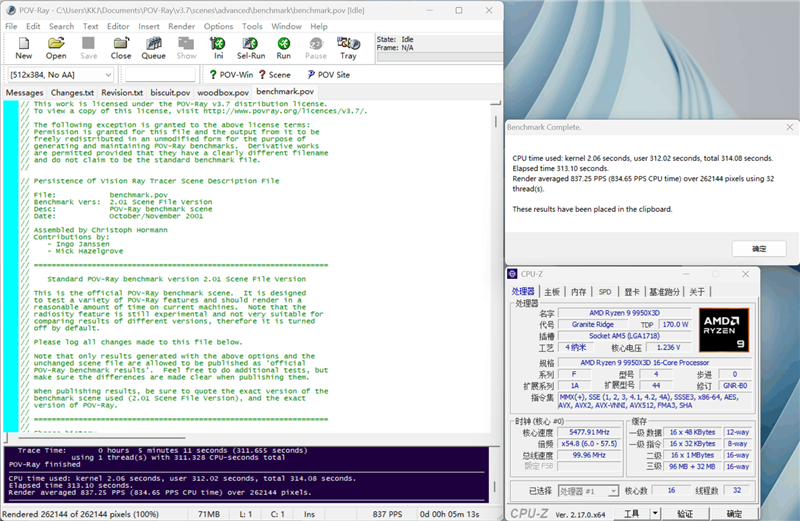Viewport: 800px width, 521px height.
Task: Close the current file with Close icon
Action: point(121,48)
